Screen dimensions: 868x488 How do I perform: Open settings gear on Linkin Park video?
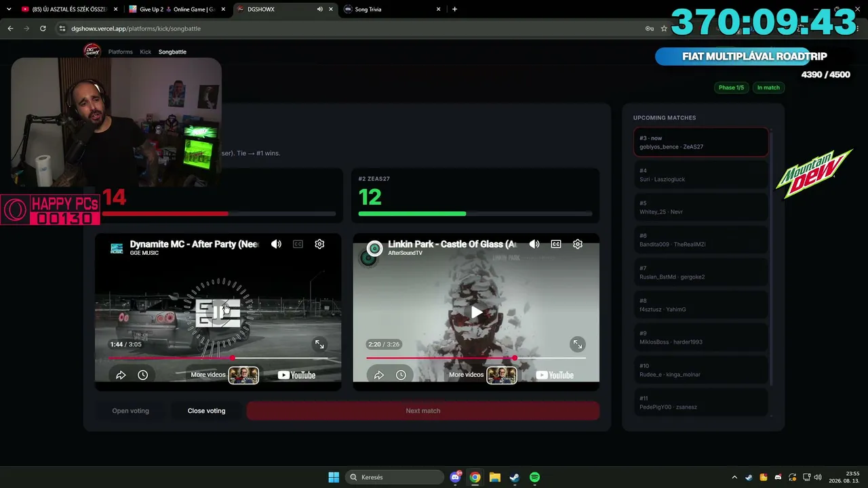[578, 244]
